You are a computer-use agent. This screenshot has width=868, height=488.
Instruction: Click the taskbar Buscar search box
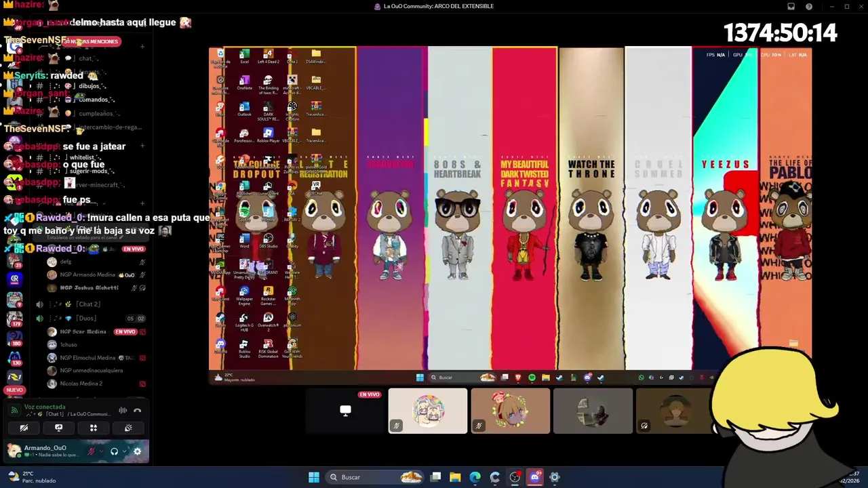pyautogui.click(x=375, y=477)
